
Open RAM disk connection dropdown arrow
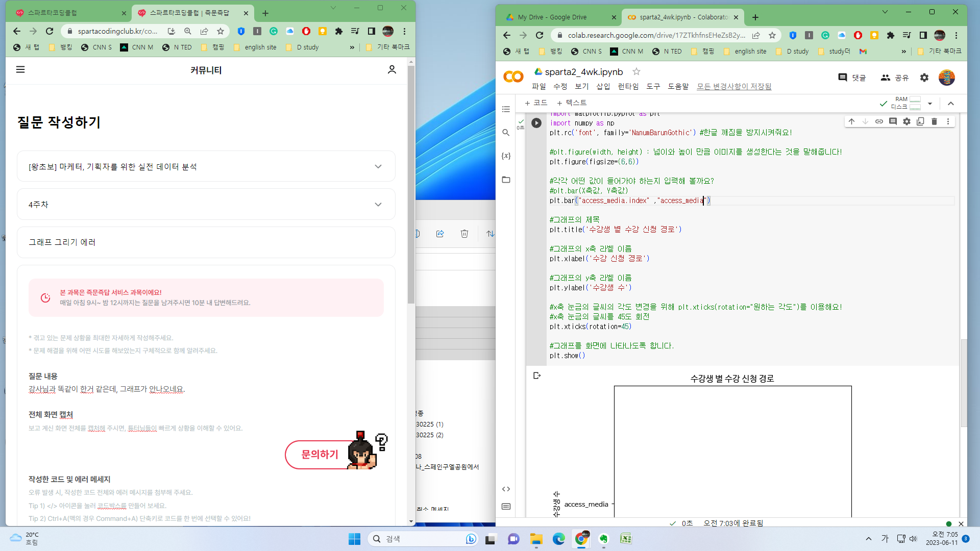[930, 104]
